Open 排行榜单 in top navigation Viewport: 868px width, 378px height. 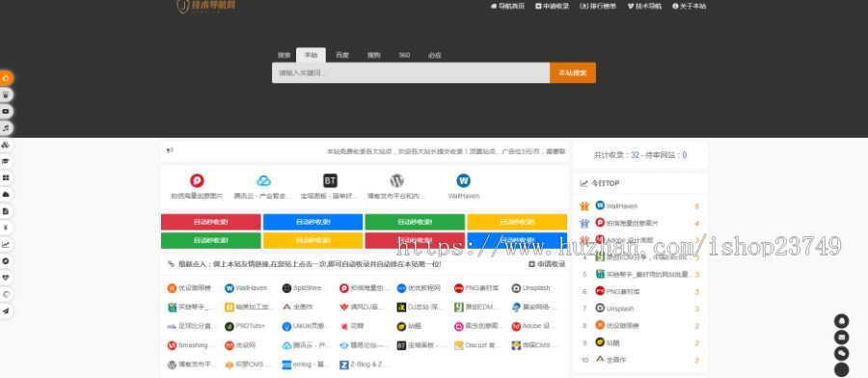pyautogui.click(x=598, y=6)
